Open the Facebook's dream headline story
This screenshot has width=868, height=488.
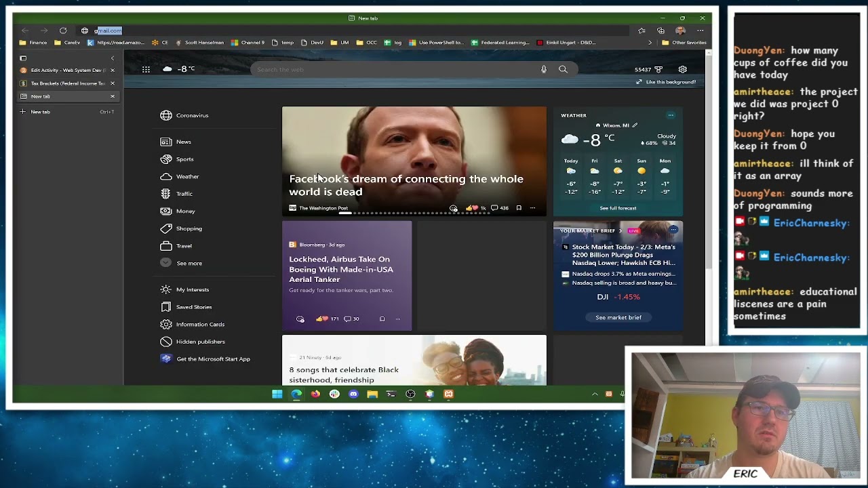[x=406, y=185]
